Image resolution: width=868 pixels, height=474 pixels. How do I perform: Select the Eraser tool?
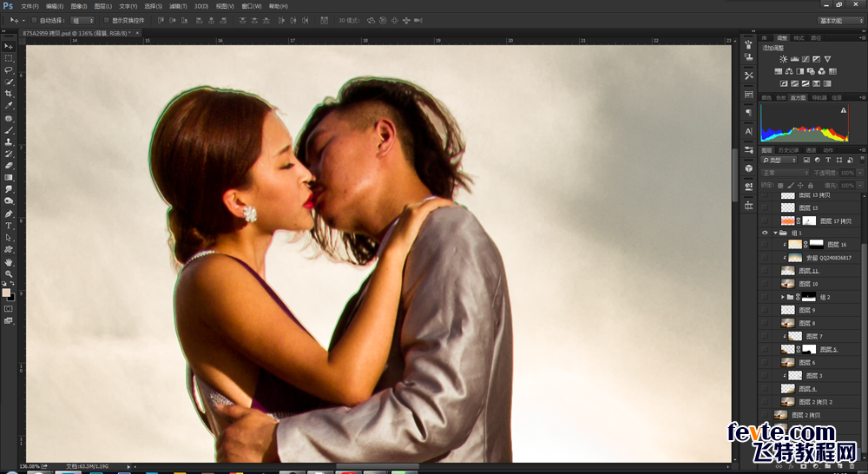click(9, 166)
